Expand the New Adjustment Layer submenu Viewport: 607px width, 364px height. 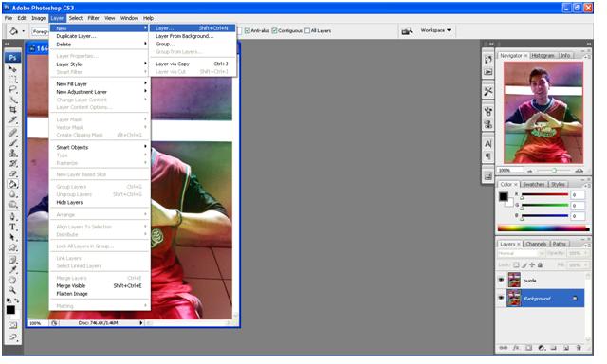pyautogui.click(x=100, y=92)
